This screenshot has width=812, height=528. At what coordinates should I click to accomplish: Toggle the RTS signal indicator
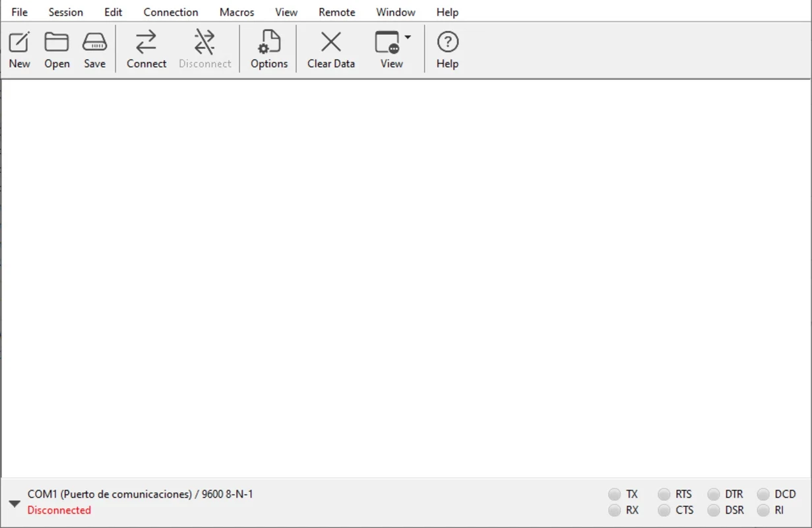click(x=664, y=494)
